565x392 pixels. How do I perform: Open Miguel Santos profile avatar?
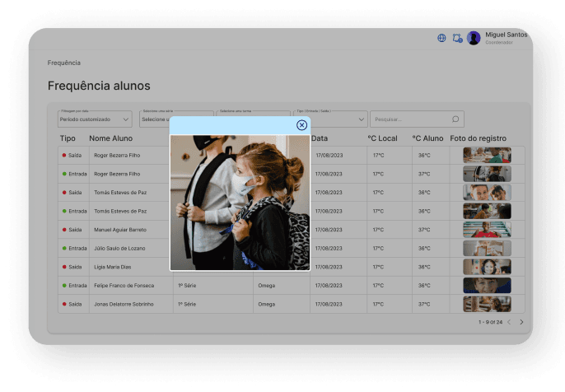point(474,38)
